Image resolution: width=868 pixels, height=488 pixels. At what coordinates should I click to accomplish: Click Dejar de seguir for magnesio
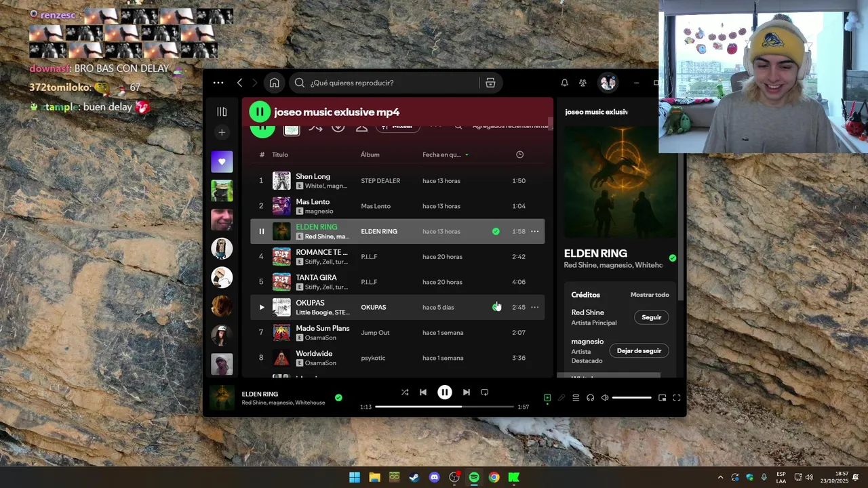tap(639, 351)
